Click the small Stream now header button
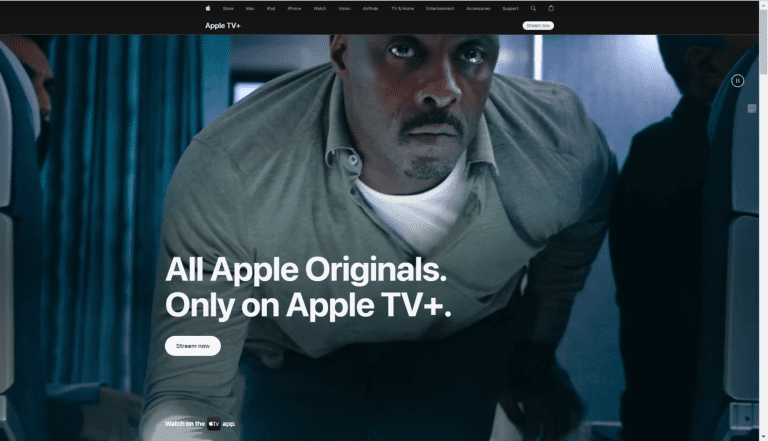768x441 pixels. (x=538, y=25)
